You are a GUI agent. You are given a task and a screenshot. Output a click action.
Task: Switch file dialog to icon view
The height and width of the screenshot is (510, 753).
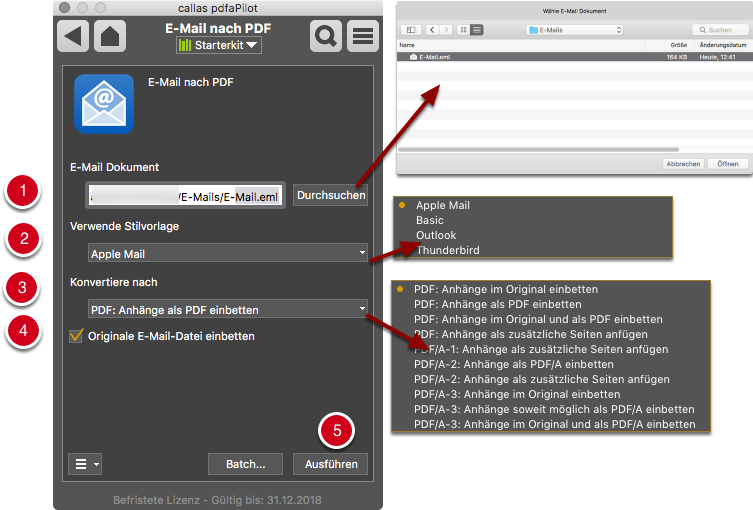pos(463,30)
